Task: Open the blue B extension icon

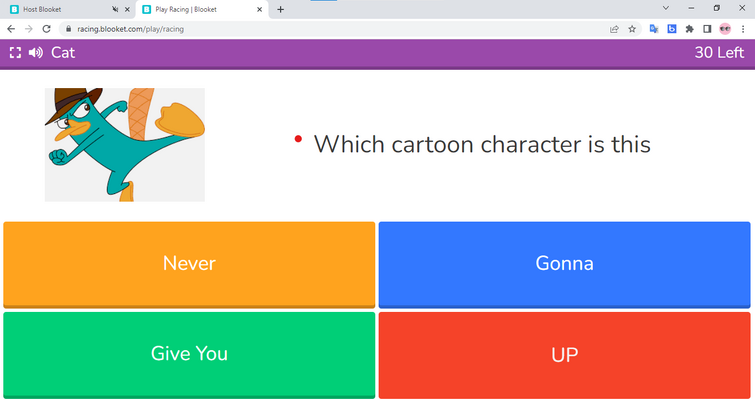Action: 672,29
